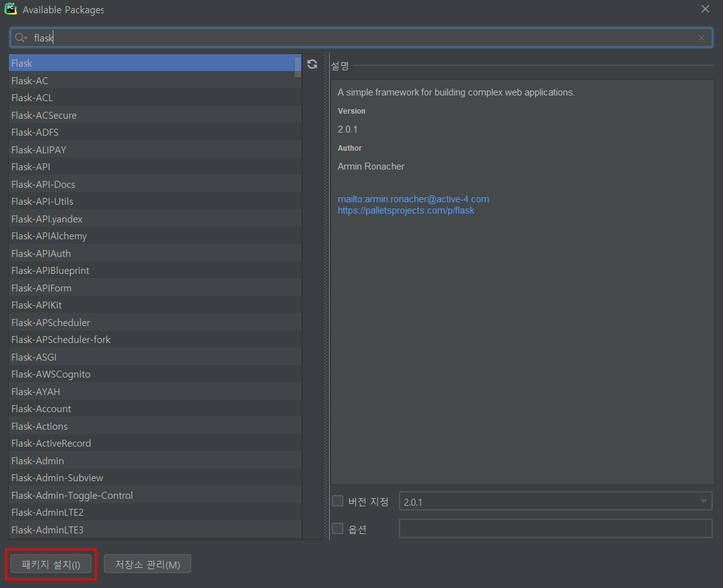Image resolution: width=723 pixels, height=588 pixels.
Task: Select Flask-Admin package
Action: [155, 461]
